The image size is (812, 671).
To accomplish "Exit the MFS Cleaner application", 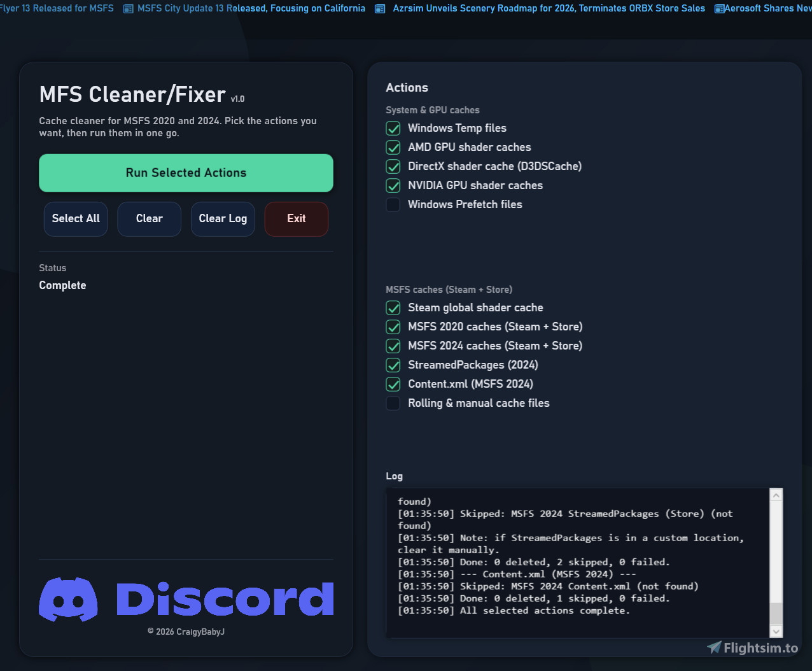I will point(296,219).
